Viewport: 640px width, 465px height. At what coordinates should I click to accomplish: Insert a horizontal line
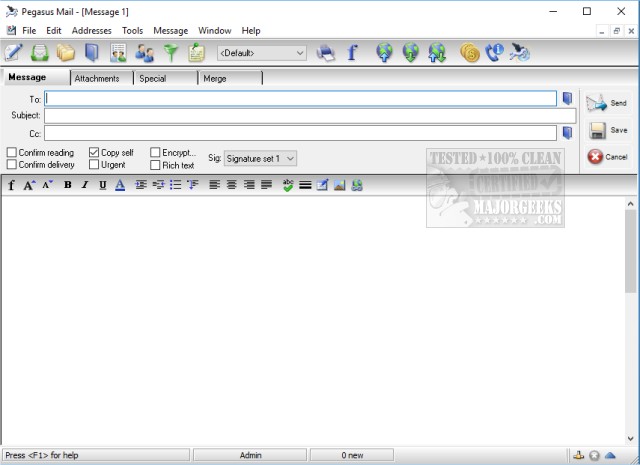(305, 185)
